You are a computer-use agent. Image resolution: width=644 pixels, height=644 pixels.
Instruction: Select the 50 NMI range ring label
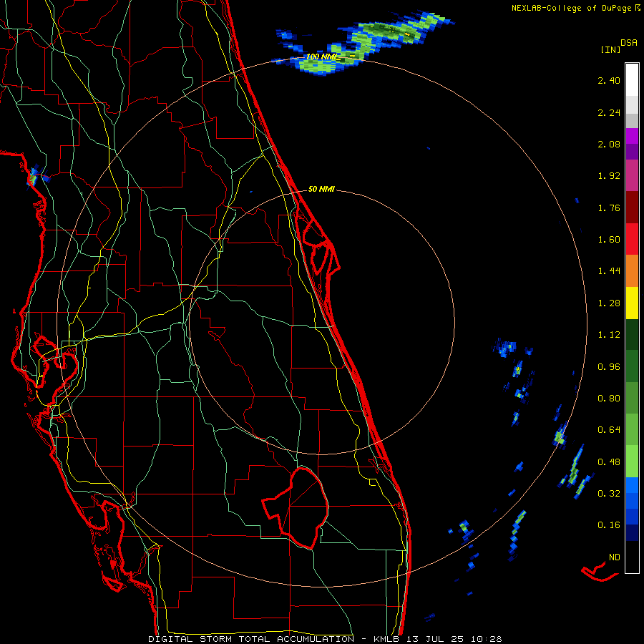click(321, 190)
